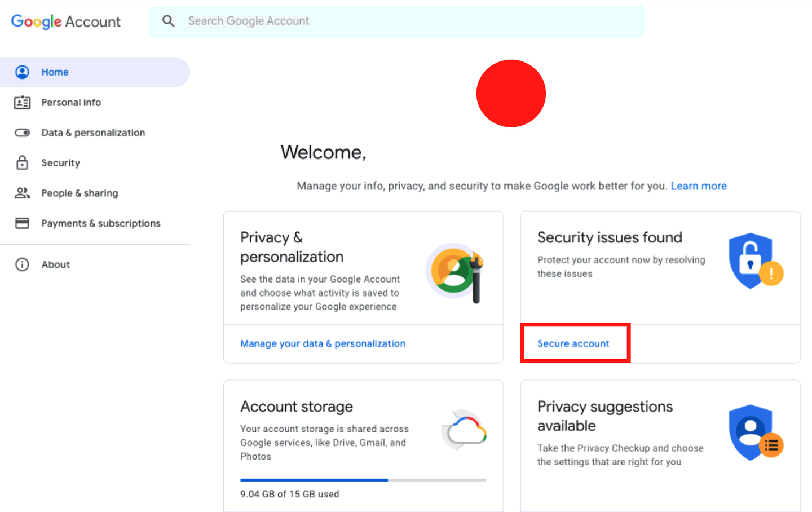Focus the Search Google Account field
The image size is (812, 512).
(x=397, y=21)
